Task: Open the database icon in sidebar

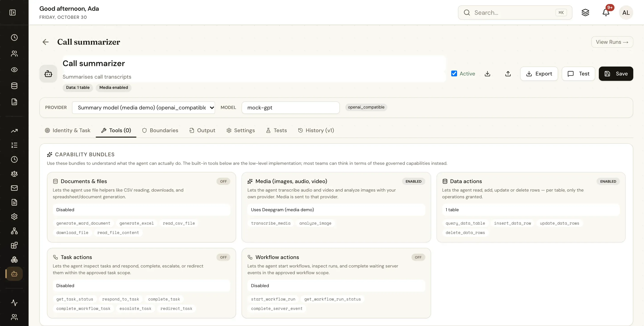Action: tap(14, 86)
